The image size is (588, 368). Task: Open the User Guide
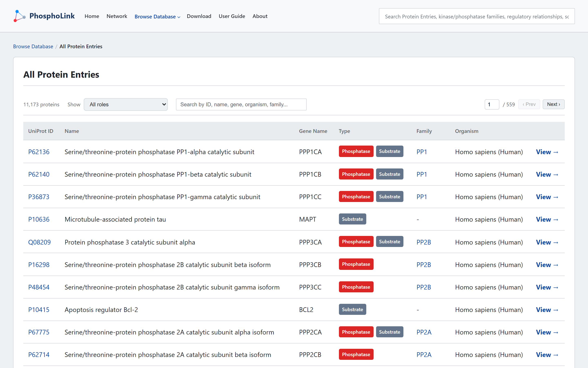(232, 16)
